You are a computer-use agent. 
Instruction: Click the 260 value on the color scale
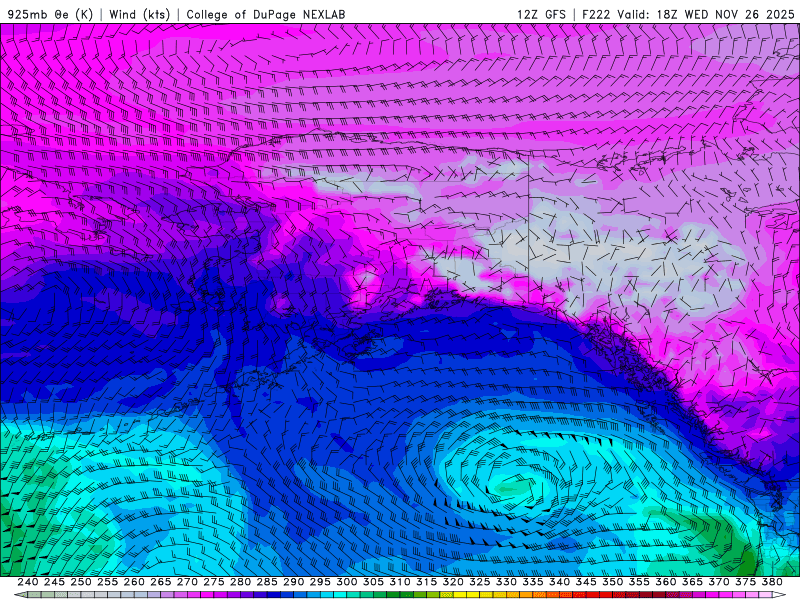click(x=134, y=582)
